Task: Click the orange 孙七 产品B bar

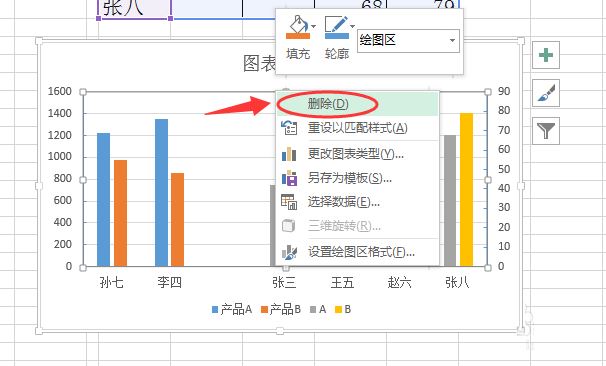Action: point(121,213)
